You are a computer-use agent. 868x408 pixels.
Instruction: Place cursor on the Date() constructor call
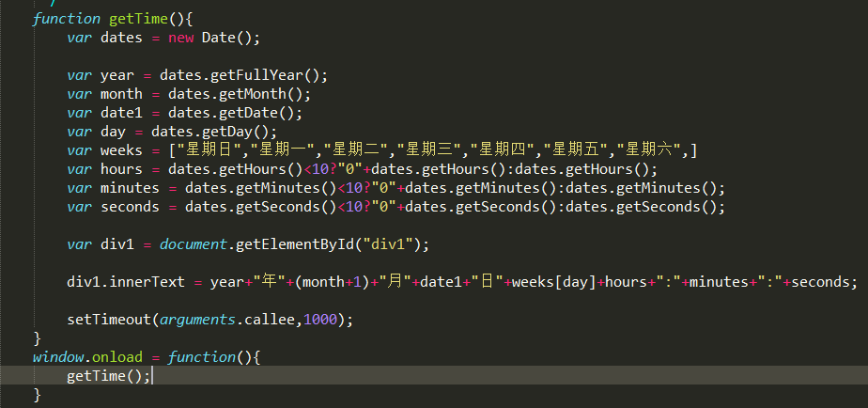227,38
